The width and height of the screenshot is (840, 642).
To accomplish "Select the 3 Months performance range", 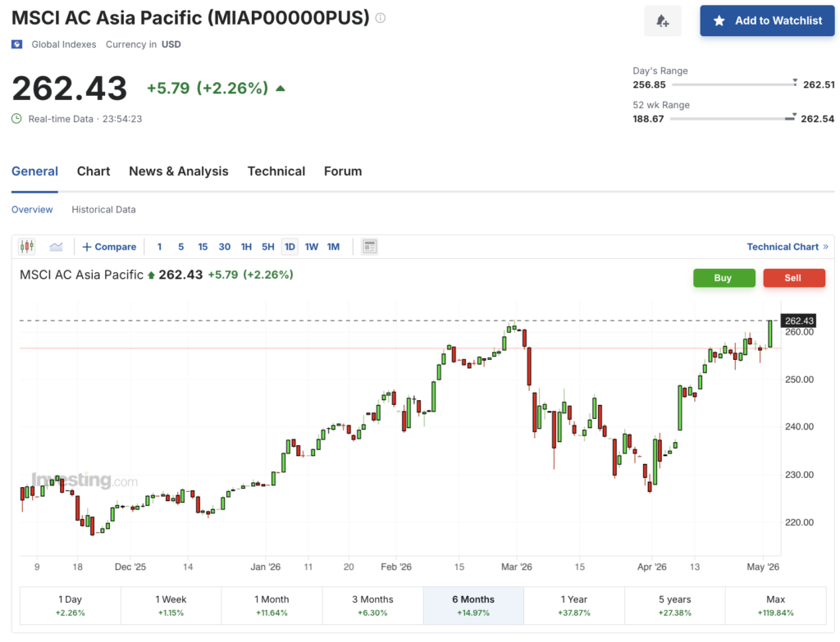I will 372,606.
